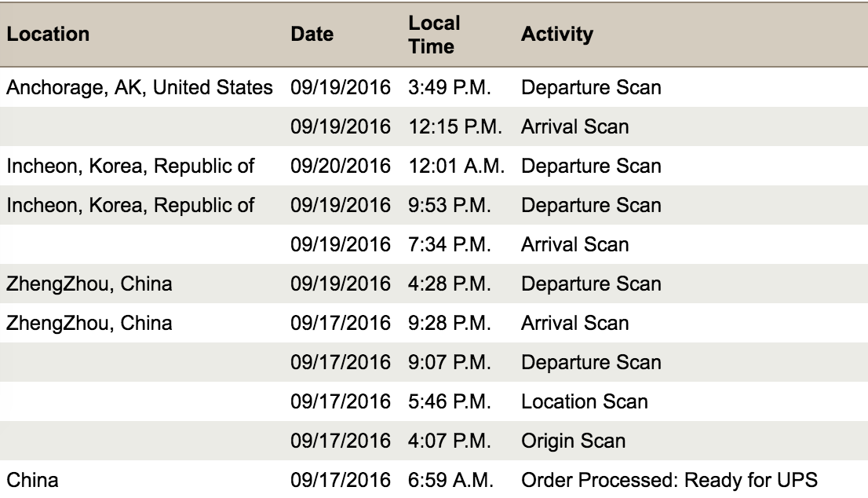Image resolution: width=868 pixels, height=498 pixels.
Task: Click the 3:49 P.M. time entry
Action: (x=450, y=87)
